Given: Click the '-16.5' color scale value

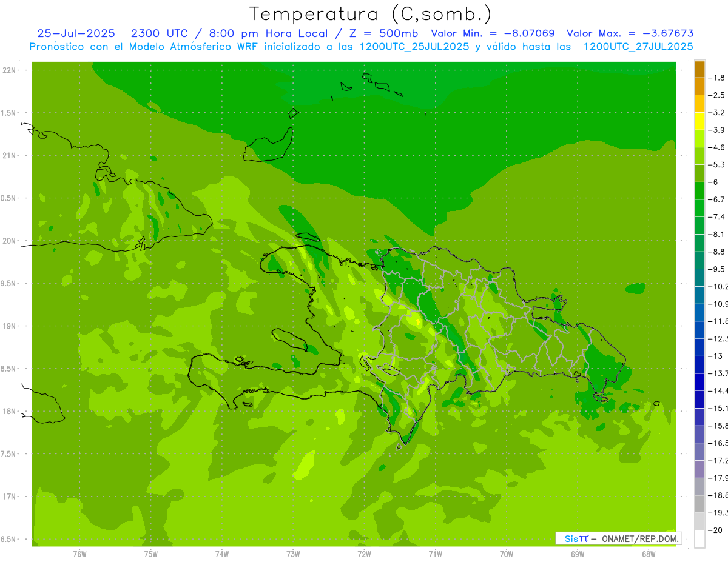Looking at the screenshot, I should (x=718, y=443).
